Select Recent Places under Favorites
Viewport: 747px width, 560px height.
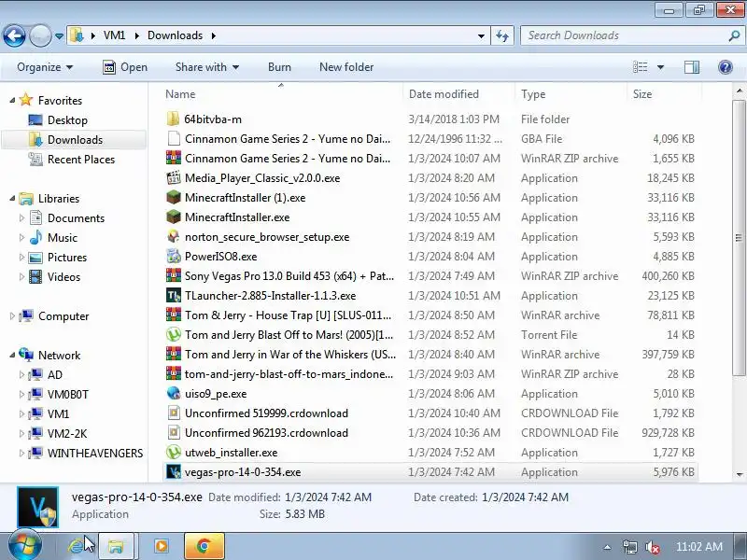[81, 159]
